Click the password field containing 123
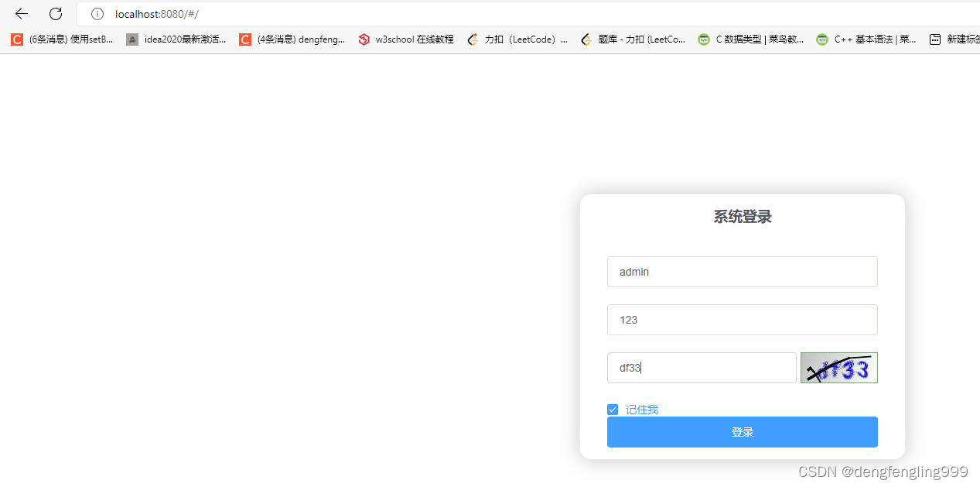The height and width of the screenshot is (487, 980). click(x=743, y=320)
